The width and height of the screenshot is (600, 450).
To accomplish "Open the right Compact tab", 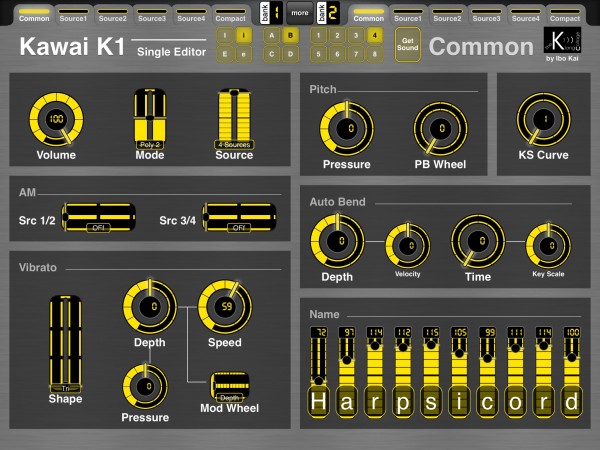I will pos(565,15).
